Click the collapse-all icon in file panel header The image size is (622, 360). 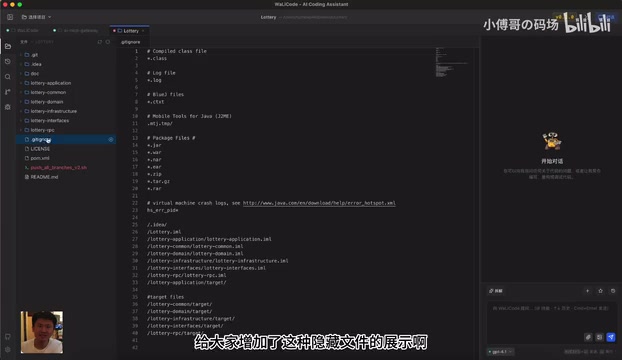[x=100, y=42]
